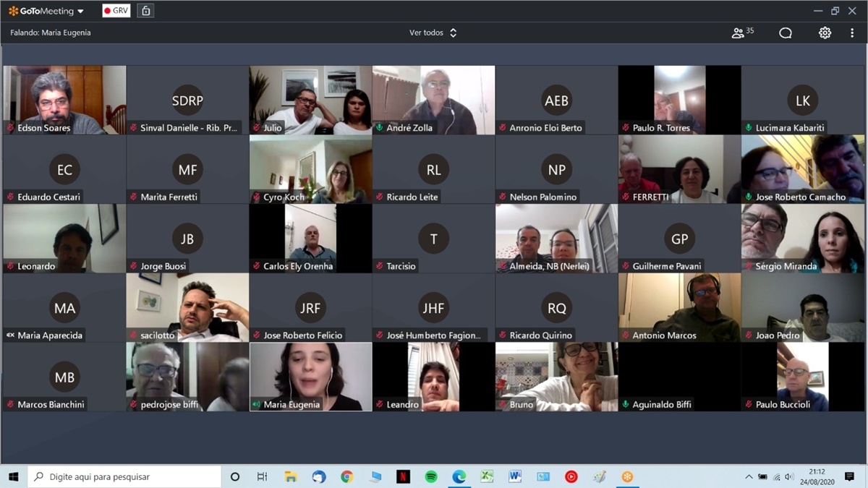Open the chat panel speech bubble
Viewport: 868px width, 488px height.
pyautogui.click(x=786, y=33)
